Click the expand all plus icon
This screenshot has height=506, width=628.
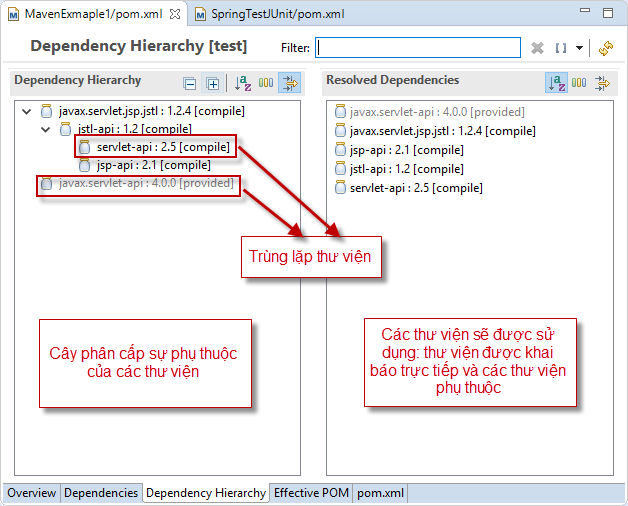[x=212, y=83]
